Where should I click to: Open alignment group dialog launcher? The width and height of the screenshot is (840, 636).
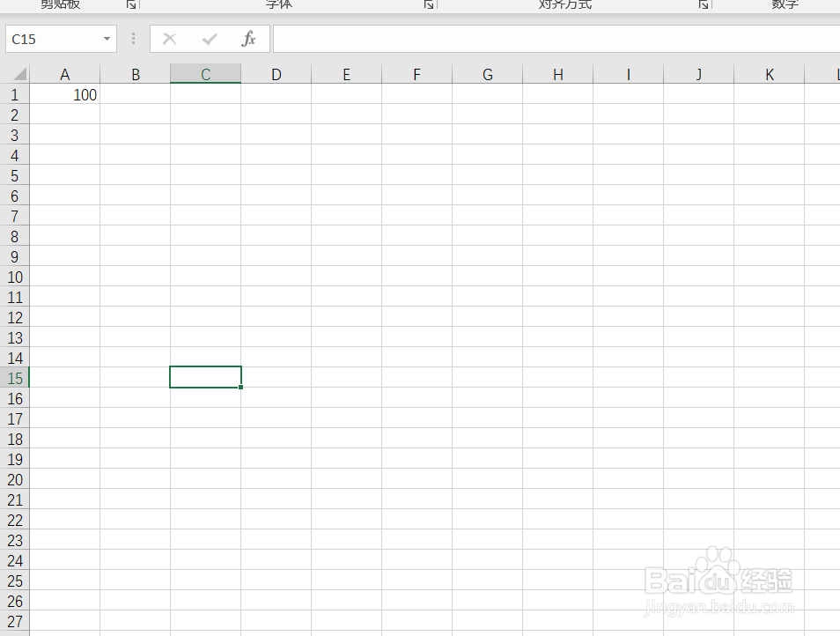tap(704, 4)
